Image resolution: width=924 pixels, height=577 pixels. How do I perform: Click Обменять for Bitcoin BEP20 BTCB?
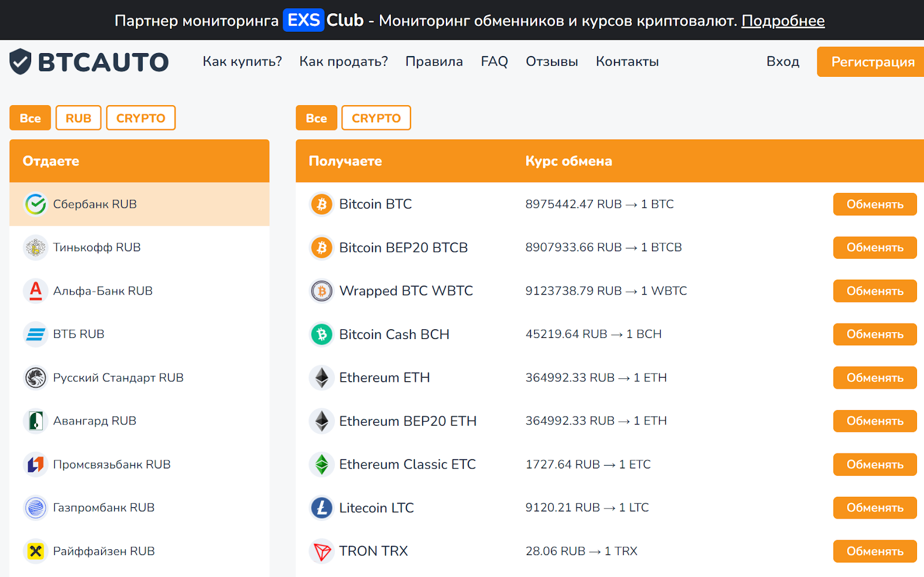coord(875,248)
